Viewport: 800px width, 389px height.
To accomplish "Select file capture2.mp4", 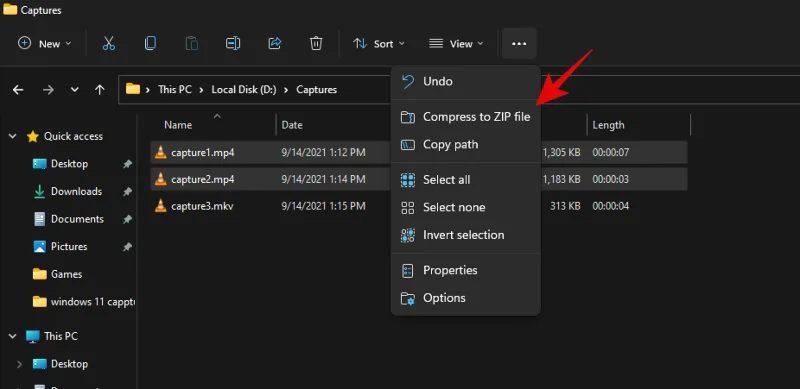I will click(203, 179).
